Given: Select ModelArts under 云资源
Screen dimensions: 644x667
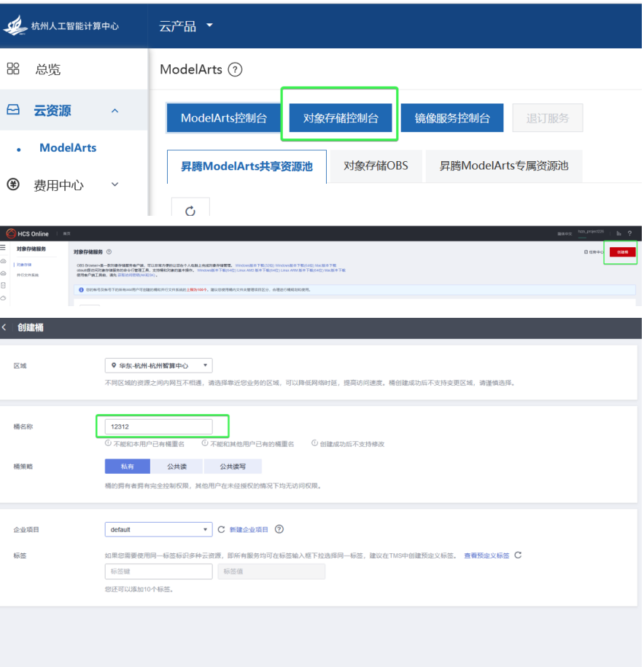Looking at the screenshot, I should click(x=68, y=147).
